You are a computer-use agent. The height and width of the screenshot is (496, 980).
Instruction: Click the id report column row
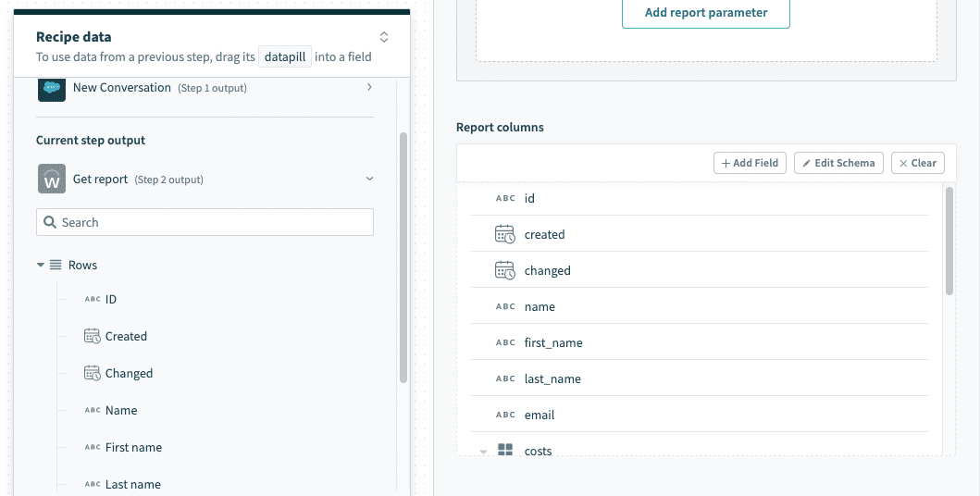coord(700,198)
